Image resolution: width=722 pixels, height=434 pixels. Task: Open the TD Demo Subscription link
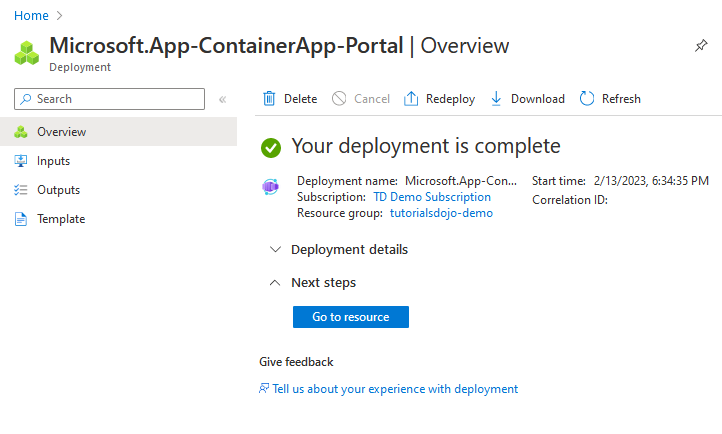431,197
